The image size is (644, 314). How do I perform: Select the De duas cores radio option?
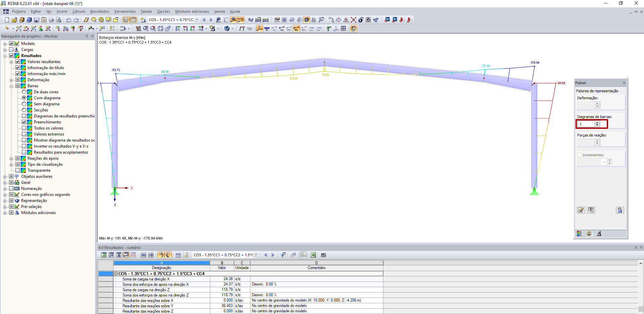click(x=24, y=92)
